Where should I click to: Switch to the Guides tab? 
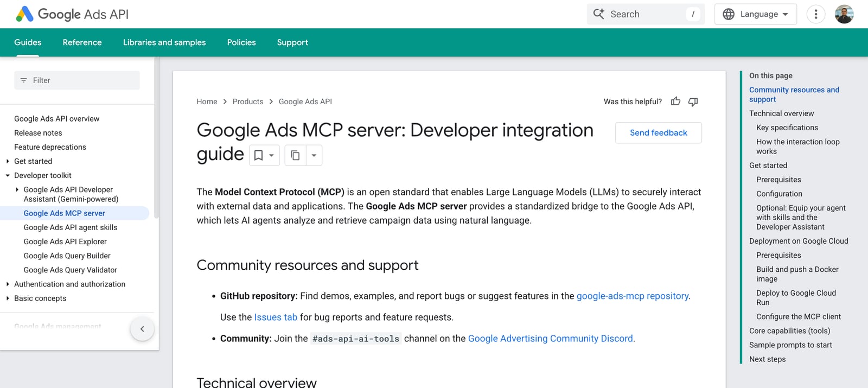(28, 42)
